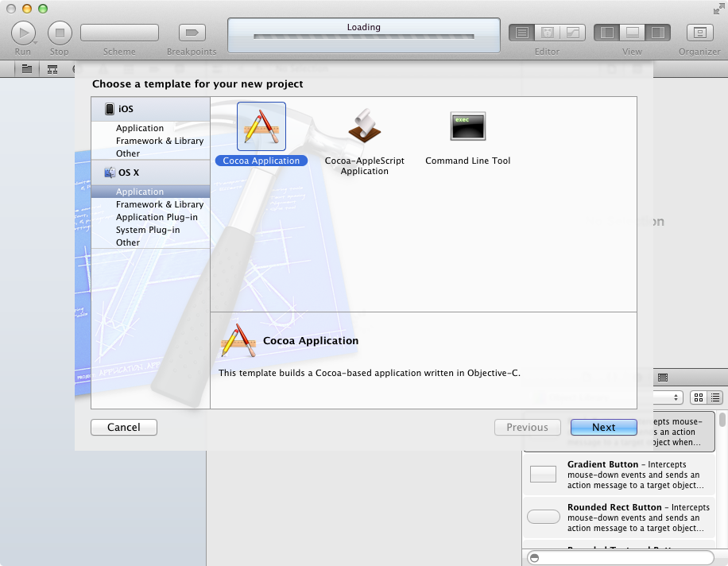Screen dimensions: 728x566
Task: Click the full screen arrows icon
Action: (718, 9)
